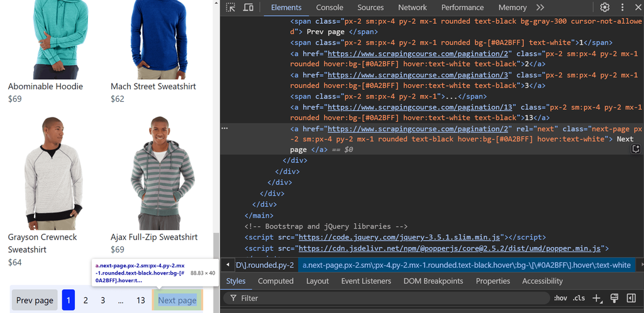
Task: Go to page 3 in webpage pagination
Action: (x=103, y=300)
